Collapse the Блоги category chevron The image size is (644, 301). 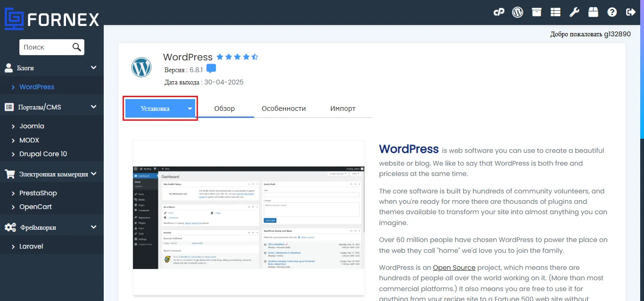tap(93, 67)
